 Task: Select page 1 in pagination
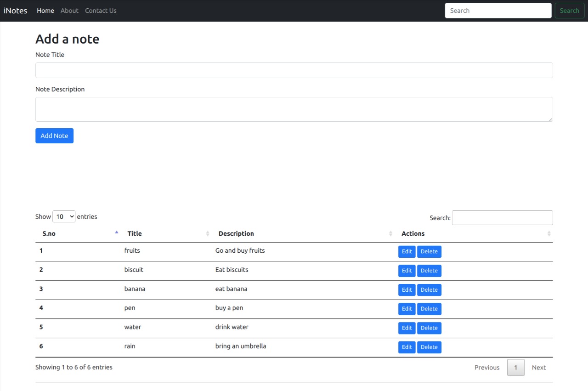coord(515,367)
